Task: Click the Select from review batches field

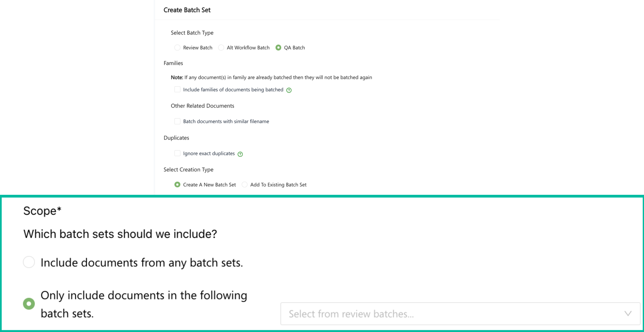Action: coord(449,314)
